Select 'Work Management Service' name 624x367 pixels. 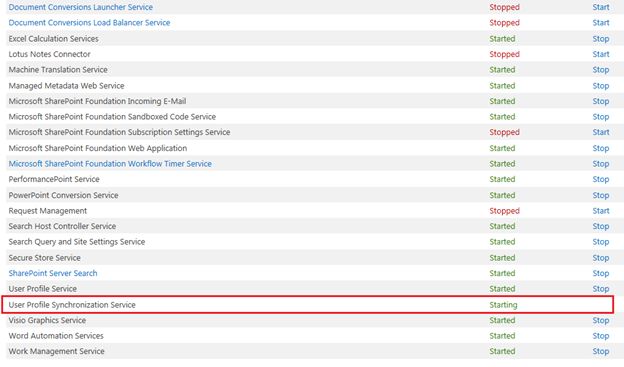pos(57,351)
